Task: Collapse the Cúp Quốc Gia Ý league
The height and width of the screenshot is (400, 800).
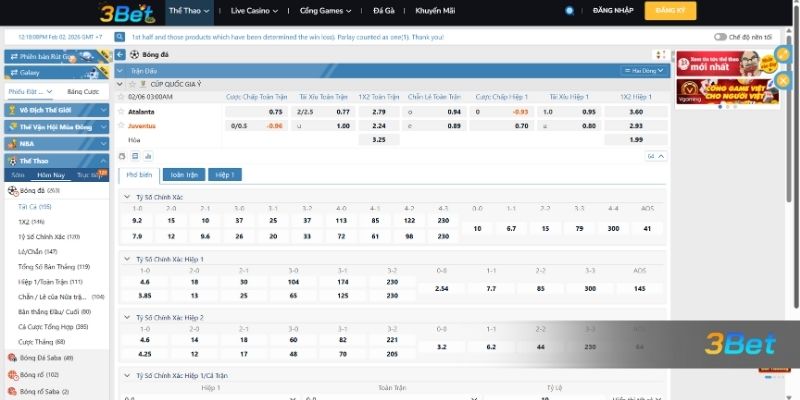Action: [x=120, y=84]
